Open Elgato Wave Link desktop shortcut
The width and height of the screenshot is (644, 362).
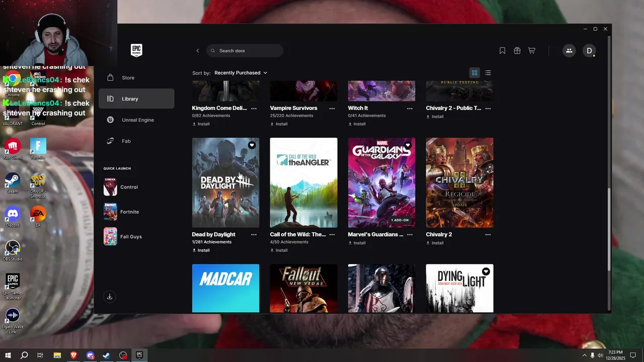point(13,321)
